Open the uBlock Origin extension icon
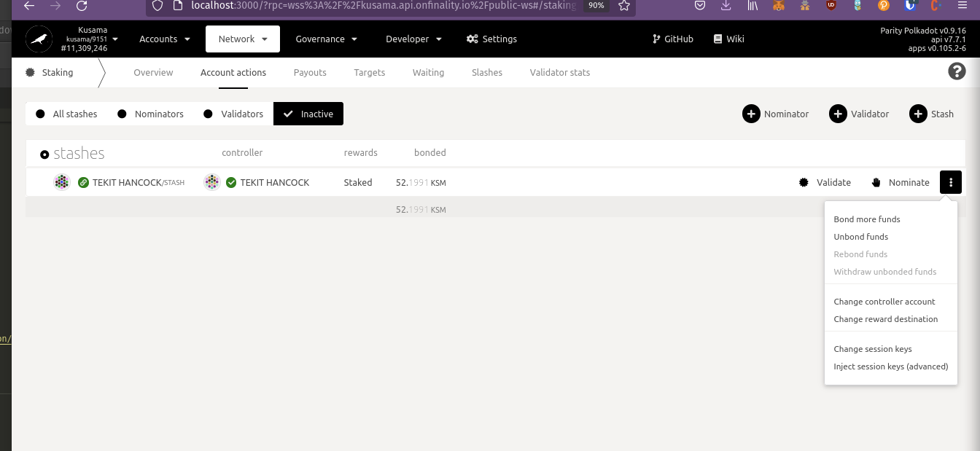980x451 pixels. pos(831,6)
